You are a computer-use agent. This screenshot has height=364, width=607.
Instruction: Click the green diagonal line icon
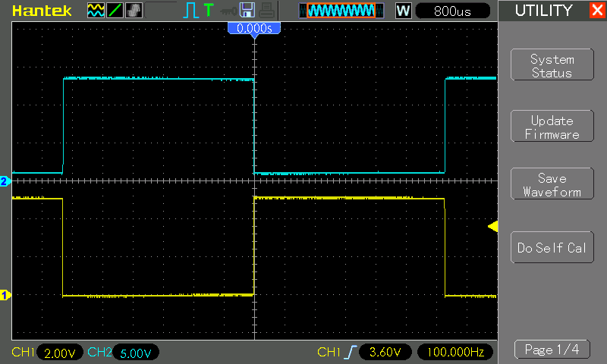click(x=115, y=11)
